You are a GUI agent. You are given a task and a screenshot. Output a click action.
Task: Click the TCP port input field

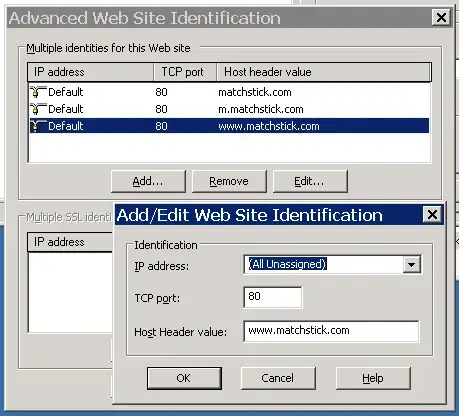tap(273, 297)
